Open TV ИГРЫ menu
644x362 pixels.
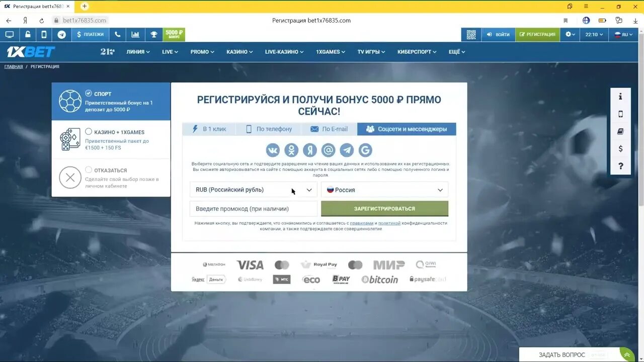coord(371,52)
